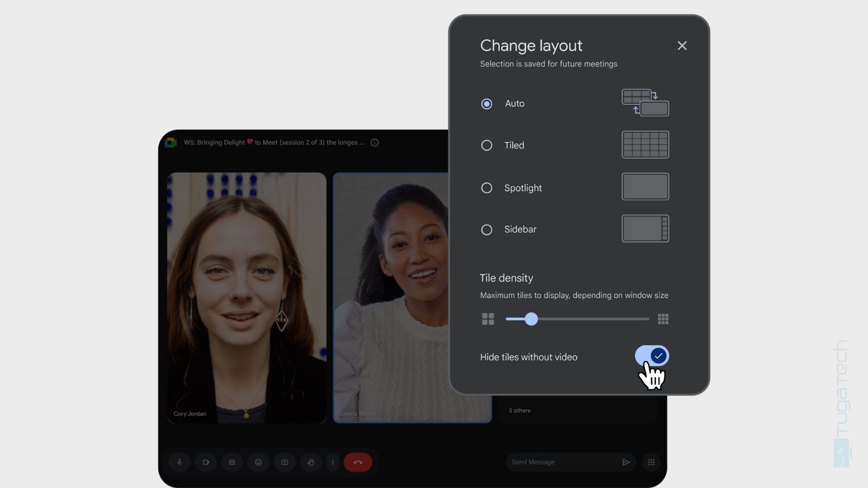Click the 'Sidebar' layout label
Screen dimensions: 868x488
[520, 230]
